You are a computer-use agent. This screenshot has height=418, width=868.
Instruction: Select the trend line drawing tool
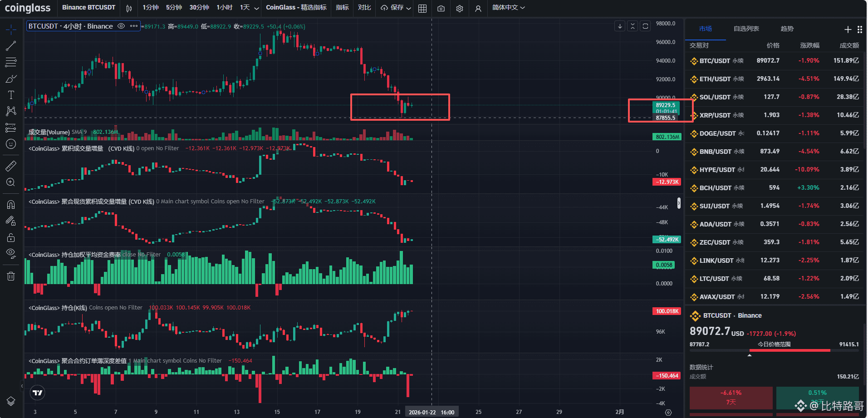[x=11, y=45]
